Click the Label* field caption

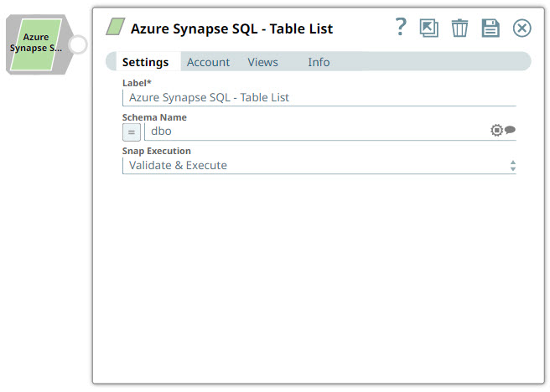(x=137, y=83)
